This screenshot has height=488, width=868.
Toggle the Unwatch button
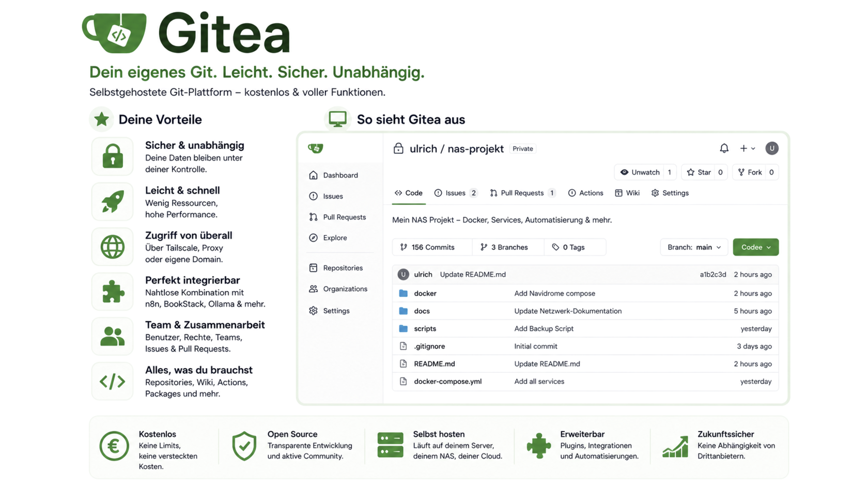point(645,172)
